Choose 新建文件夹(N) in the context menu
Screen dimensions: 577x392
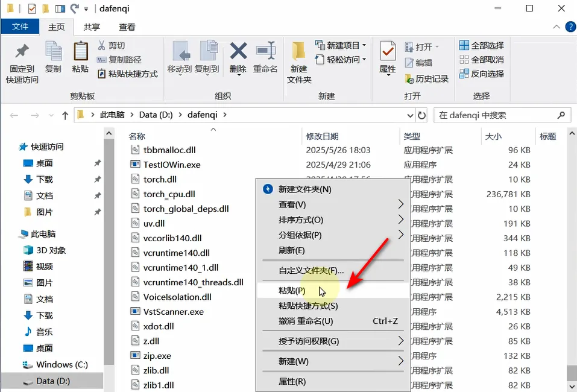pyautogui.click(x=333, y=189)
